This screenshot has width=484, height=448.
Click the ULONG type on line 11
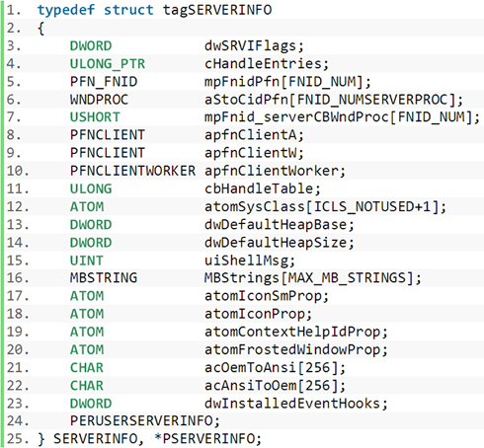coord(91,188)
